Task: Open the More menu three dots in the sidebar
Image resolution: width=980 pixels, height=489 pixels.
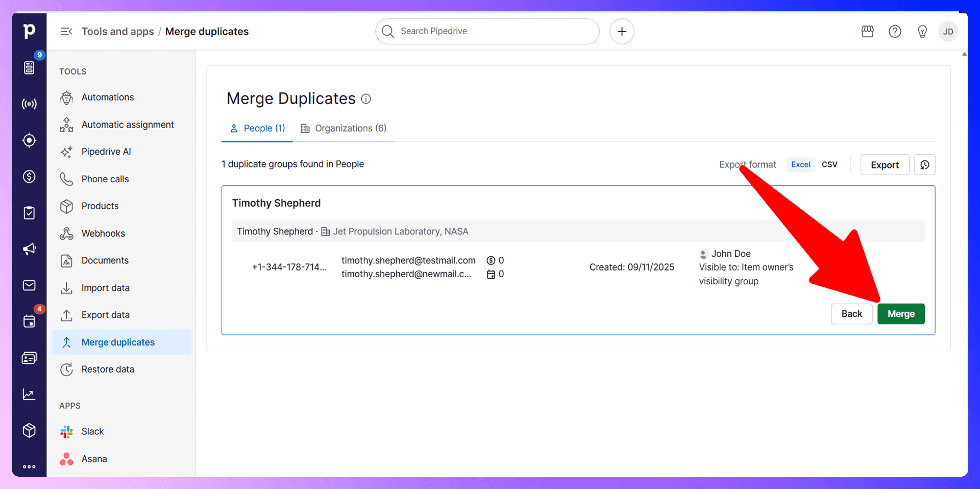Action: pyautogui.click(x=29, y=467)
